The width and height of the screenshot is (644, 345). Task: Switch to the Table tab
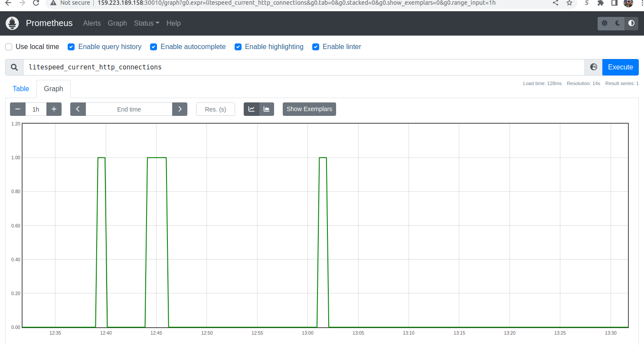point(21,89)
